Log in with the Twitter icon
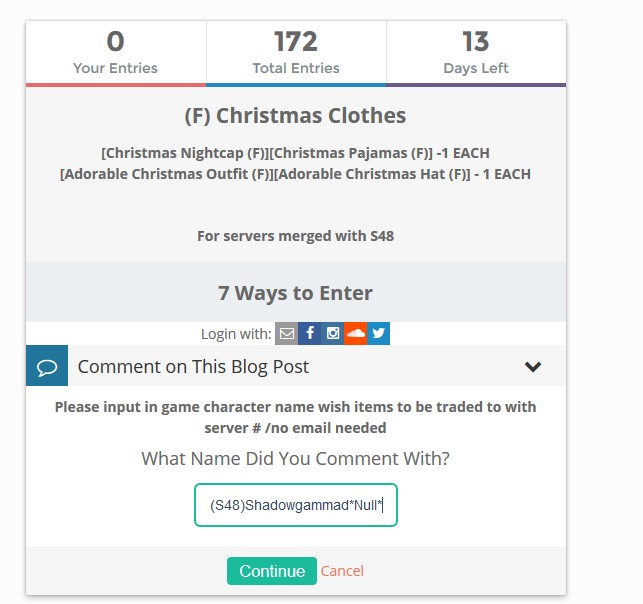The image size is (643, 604). click(x=378, y=333)
